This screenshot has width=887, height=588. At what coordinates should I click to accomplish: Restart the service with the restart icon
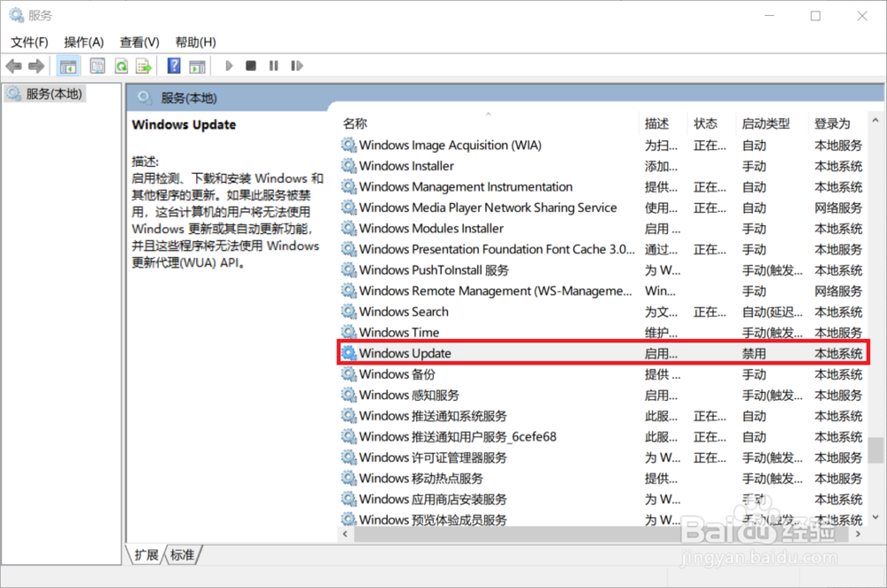pos(297,67)
